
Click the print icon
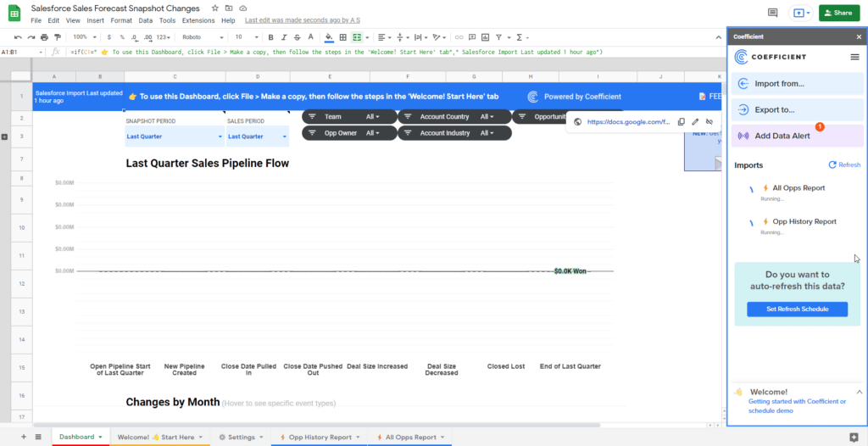point(44,37)
